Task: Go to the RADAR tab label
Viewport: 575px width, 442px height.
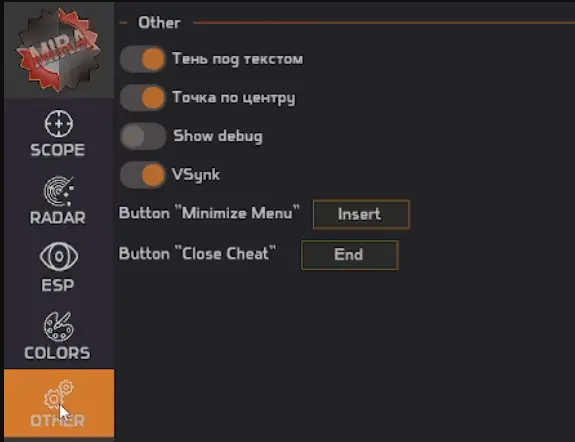Action: click(x=58, y=218)
